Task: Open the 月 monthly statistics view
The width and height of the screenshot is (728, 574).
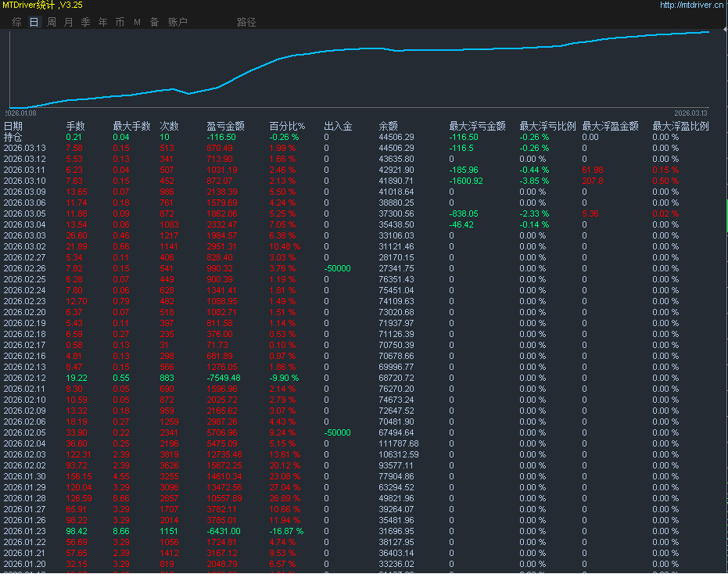Action: tap(68, 22)
